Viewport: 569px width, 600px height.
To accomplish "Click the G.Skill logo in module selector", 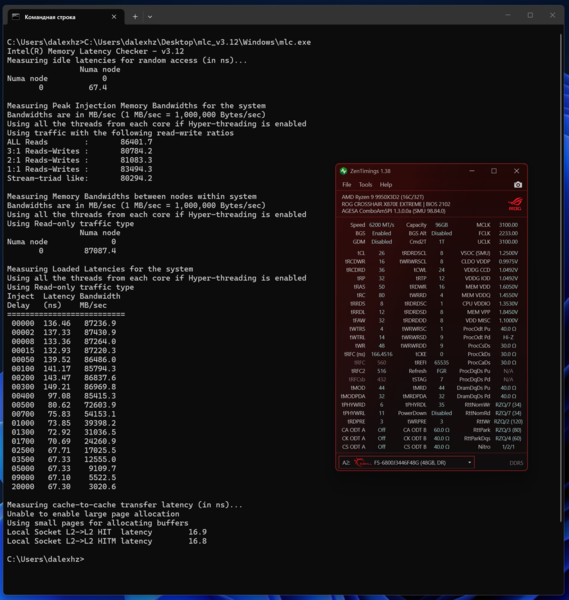I will [362, 463].
